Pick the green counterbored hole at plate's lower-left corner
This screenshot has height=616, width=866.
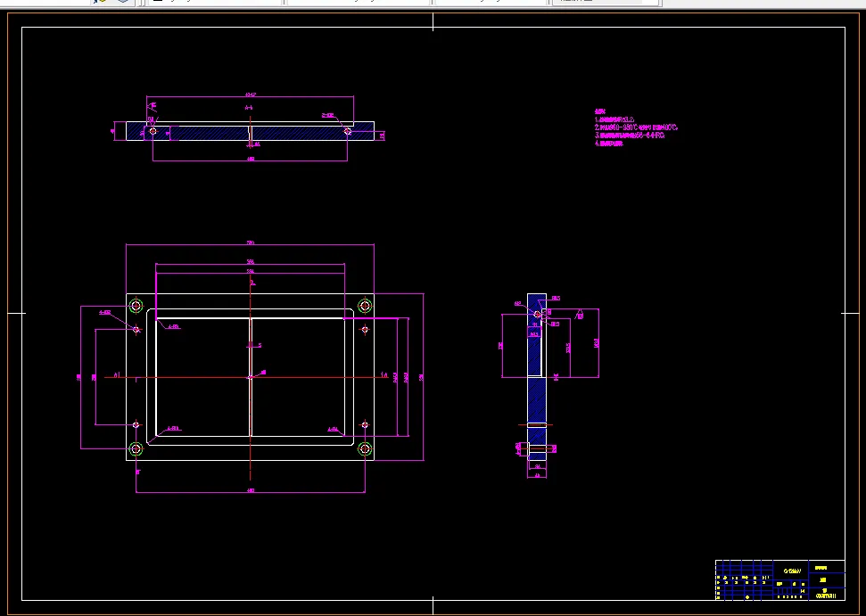click(136, 448)
